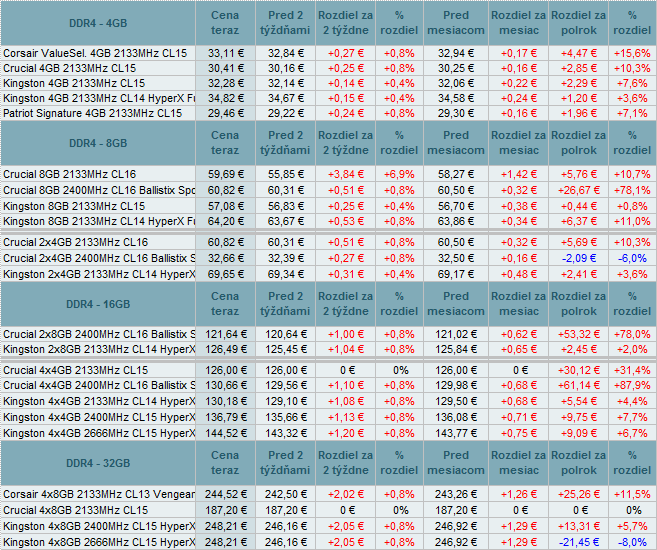This screenshot has height=550, width=657.
Task: Click half-year difference +13,31 €
Action: pos(579,526)
